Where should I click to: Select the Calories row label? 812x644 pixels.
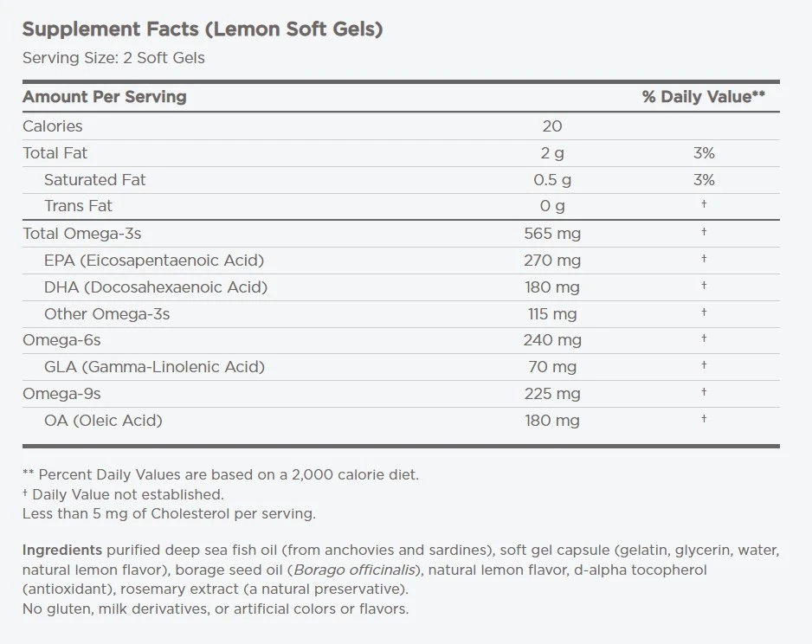pyautogui.click(x=53, y=126)
